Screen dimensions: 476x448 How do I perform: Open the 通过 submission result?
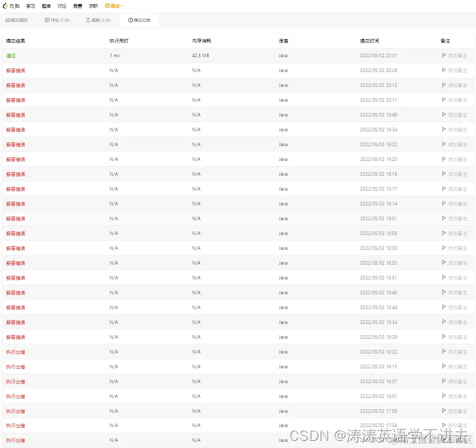(11, 56)
